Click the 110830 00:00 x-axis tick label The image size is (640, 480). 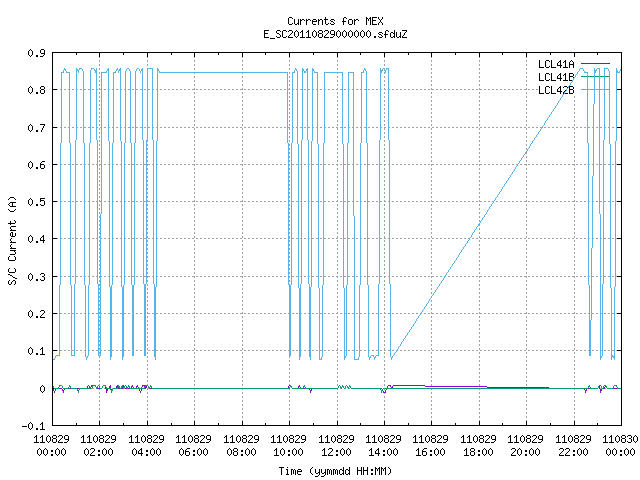[x=620, y=446]
